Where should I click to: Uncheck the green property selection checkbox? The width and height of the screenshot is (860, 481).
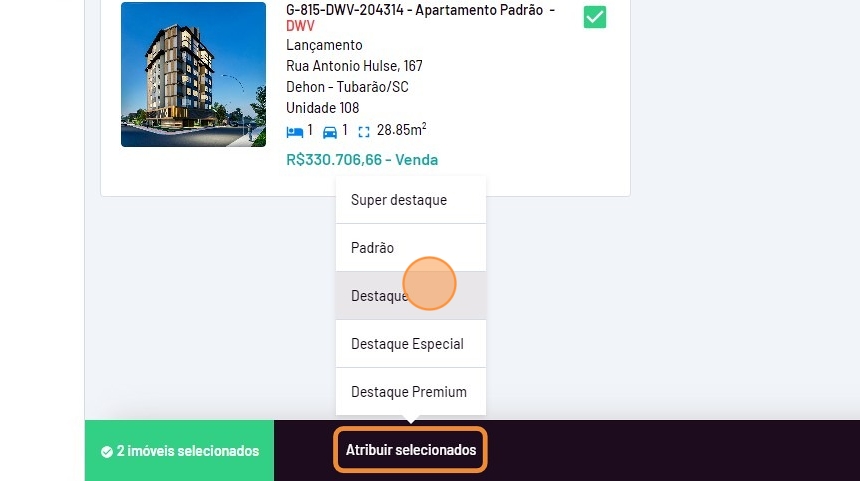pos(595,17)
